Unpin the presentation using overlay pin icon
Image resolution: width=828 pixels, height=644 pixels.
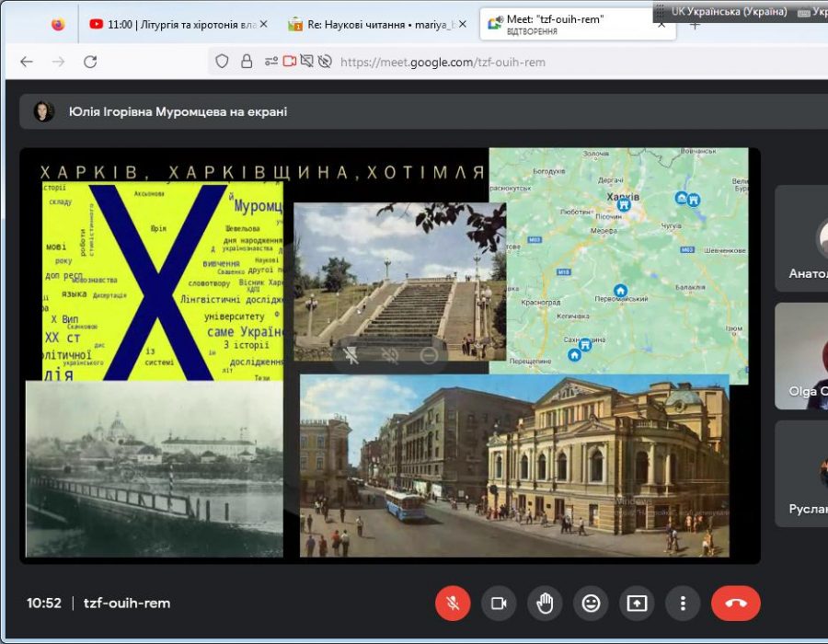(351, 355)
